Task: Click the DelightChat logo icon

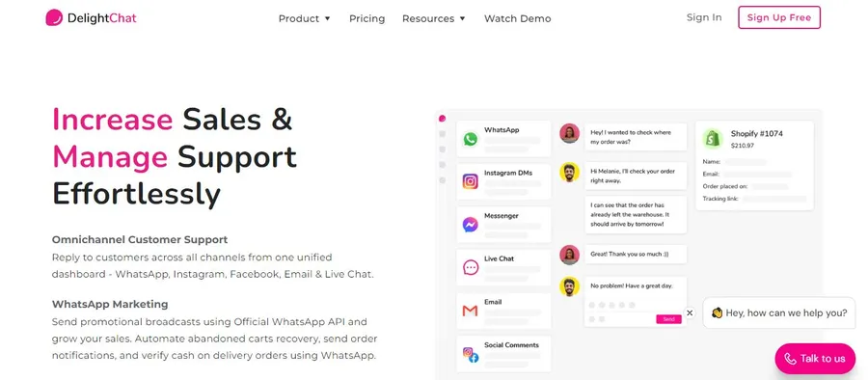Action: pyautogui.click(x=54, y=17)
